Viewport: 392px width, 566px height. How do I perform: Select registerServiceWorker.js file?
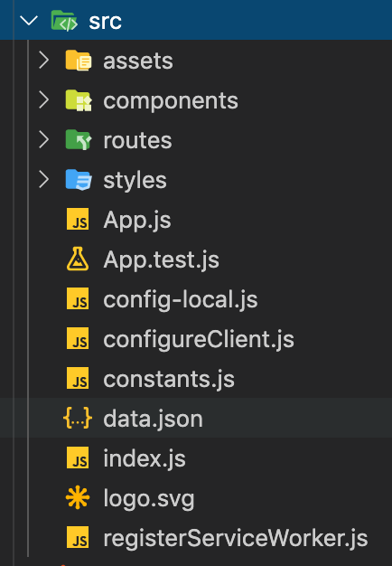tap(236, 538)
